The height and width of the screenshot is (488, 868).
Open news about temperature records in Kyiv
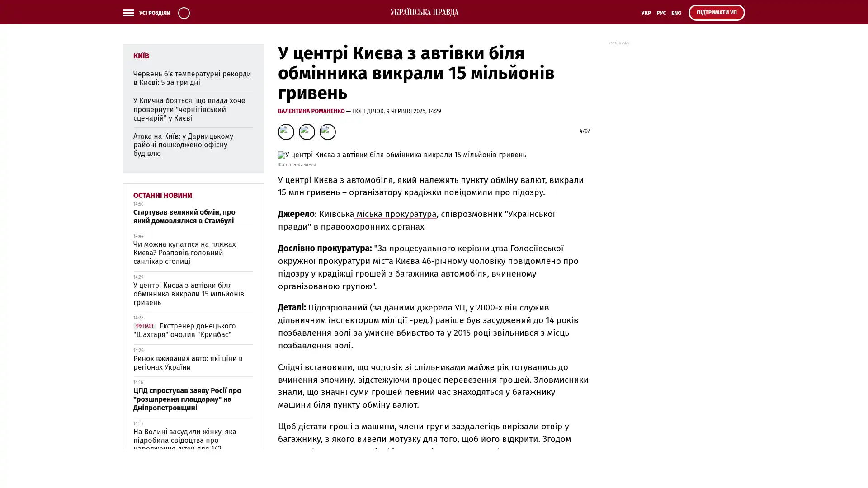point(192,78)
